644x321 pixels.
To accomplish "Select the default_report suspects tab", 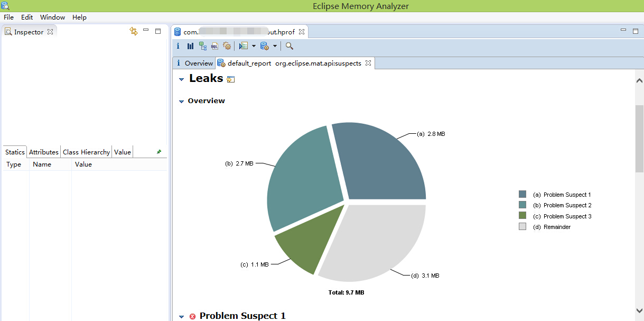I will (294, 63).
